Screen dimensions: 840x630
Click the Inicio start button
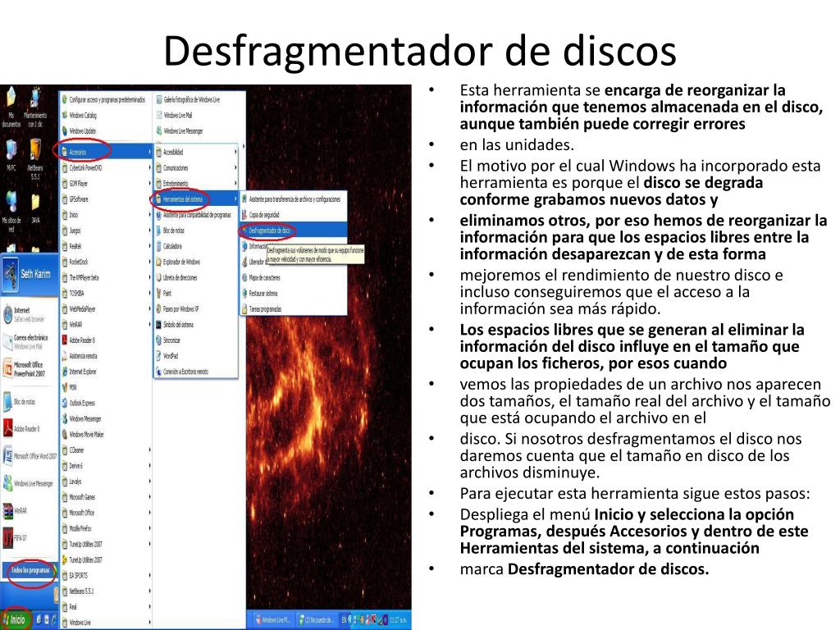coord(16,620)
